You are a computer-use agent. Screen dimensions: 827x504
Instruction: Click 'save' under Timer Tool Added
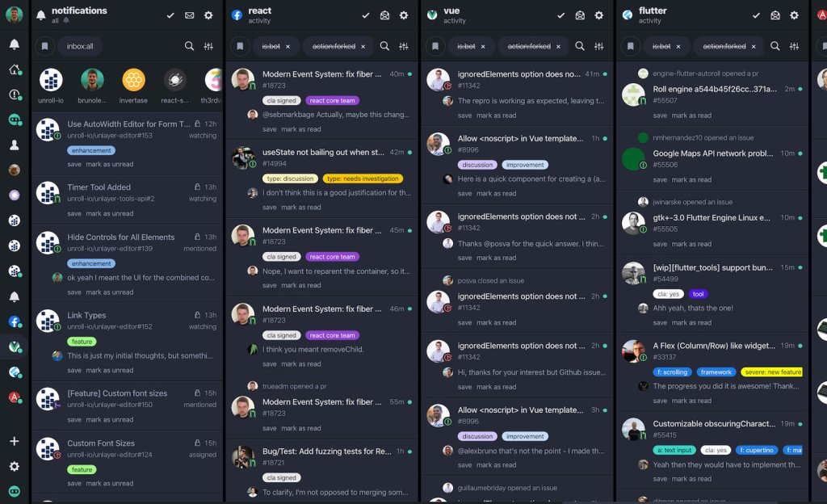point(74,213)
